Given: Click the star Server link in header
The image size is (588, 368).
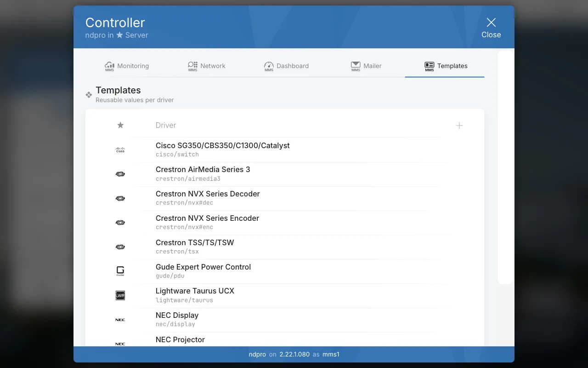Looking at the screenshot, I should [x=132, y=35].
